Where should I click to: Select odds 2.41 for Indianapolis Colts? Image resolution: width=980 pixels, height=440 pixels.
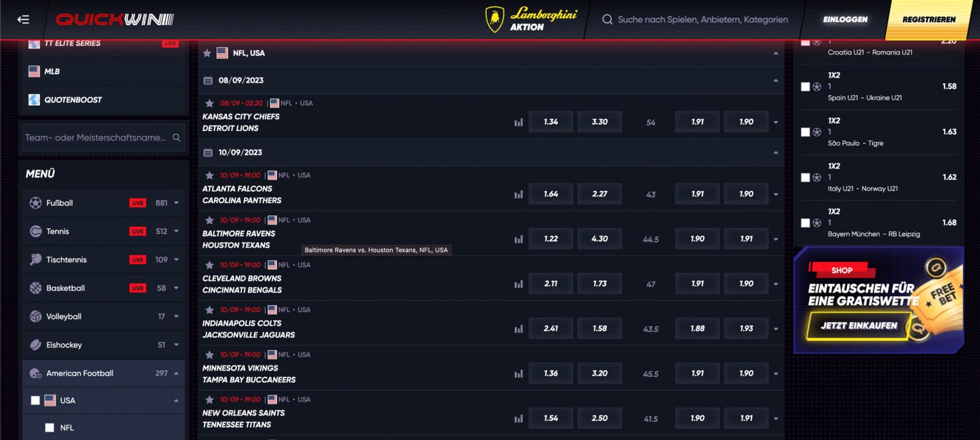pyautogui.click(x=551, y=329)
